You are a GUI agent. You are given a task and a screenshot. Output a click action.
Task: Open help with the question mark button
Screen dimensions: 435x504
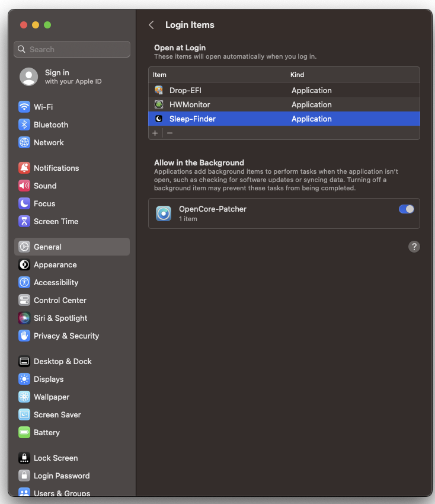coord(414,247)
